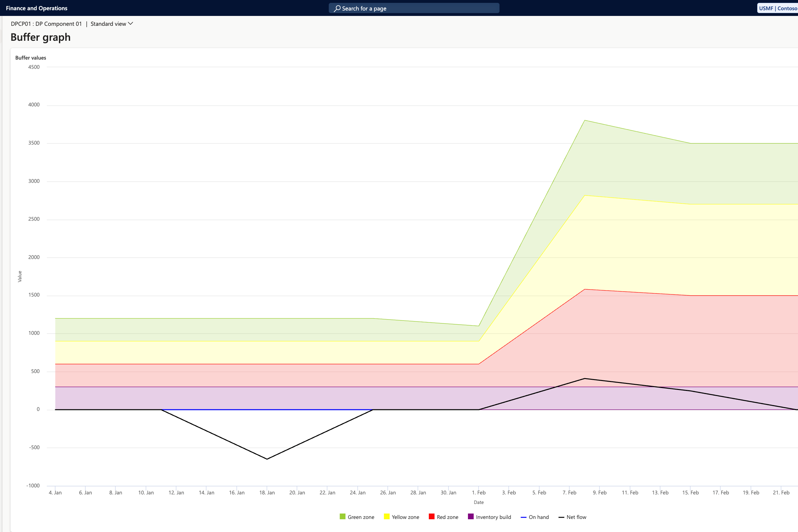Toggle Yellow zone legend swatch
The image size is (798, 532).
coord(386,517)
